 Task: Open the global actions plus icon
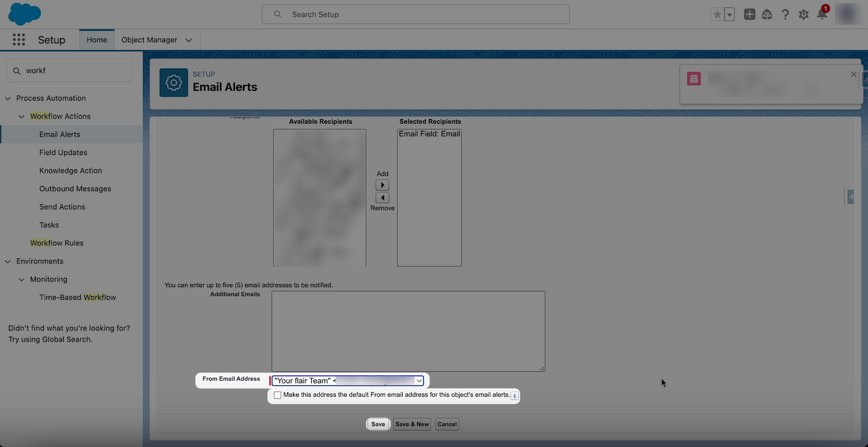click(x=749, y=15)
